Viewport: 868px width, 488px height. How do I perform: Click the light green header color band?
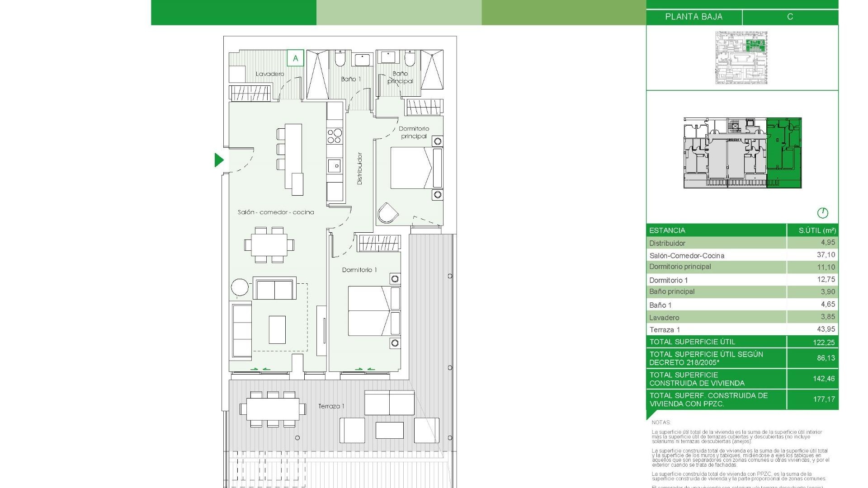tap(399, 12)
